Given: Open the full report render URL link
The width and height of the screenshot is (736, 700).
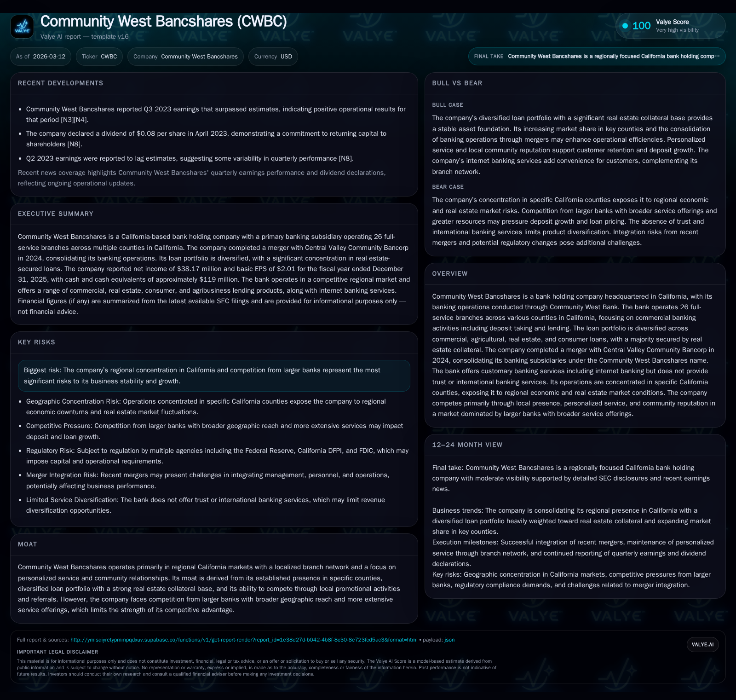Looking at the screenshot, I should coord(244,640).
